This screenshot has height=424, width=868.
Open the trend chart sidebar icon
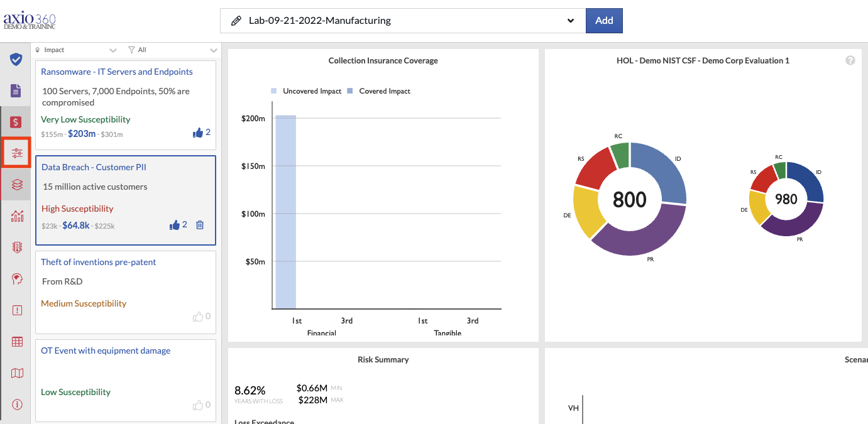17,216
